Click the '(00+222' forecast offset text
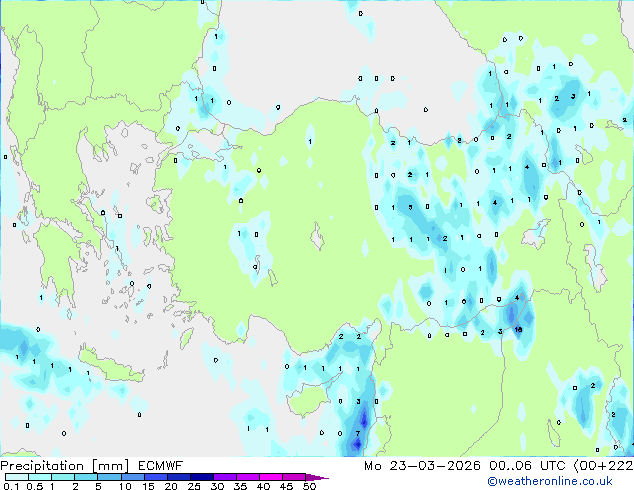Image resolution: width=634 pixels, height=490 pixels. click(x=603, y=466)
